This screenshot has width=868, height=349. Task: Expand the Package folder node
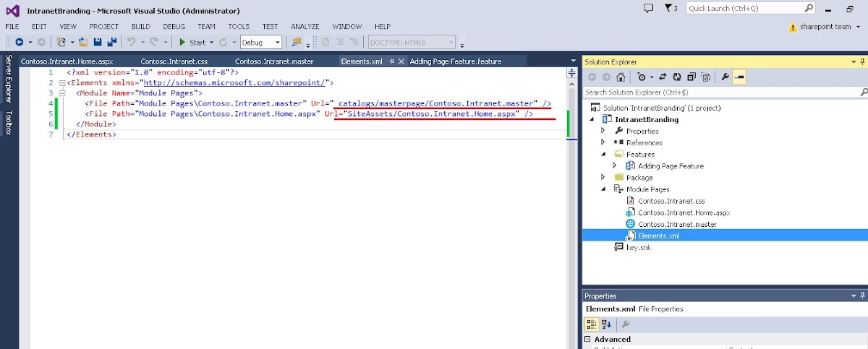click(604, 177)
